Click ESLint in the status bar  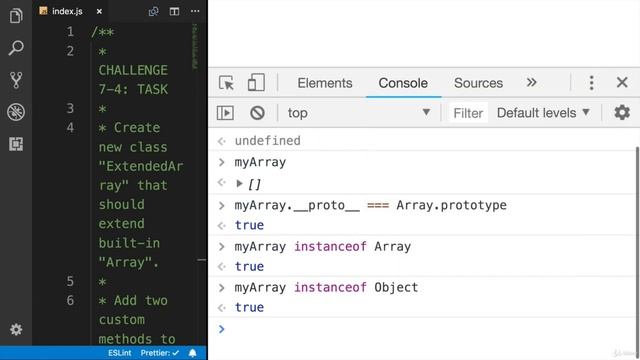pos(120,353)
